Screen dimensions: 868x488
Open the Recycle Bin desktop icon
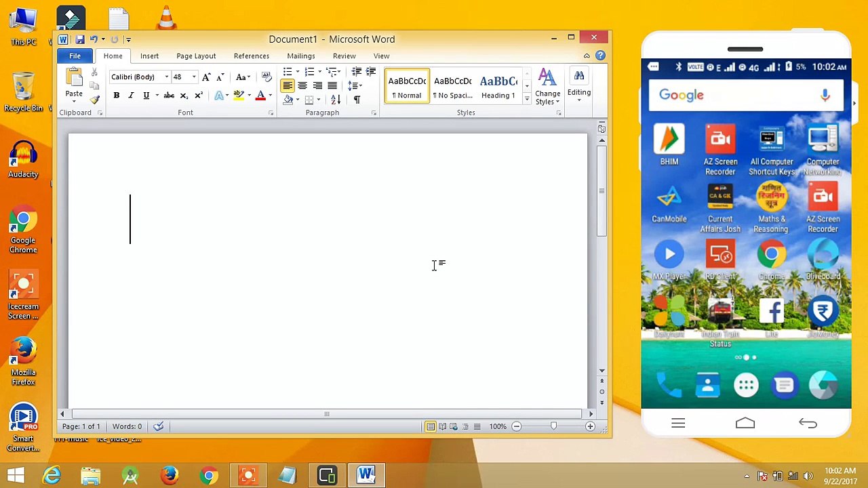pyautogui.click(x=23, y=92)
